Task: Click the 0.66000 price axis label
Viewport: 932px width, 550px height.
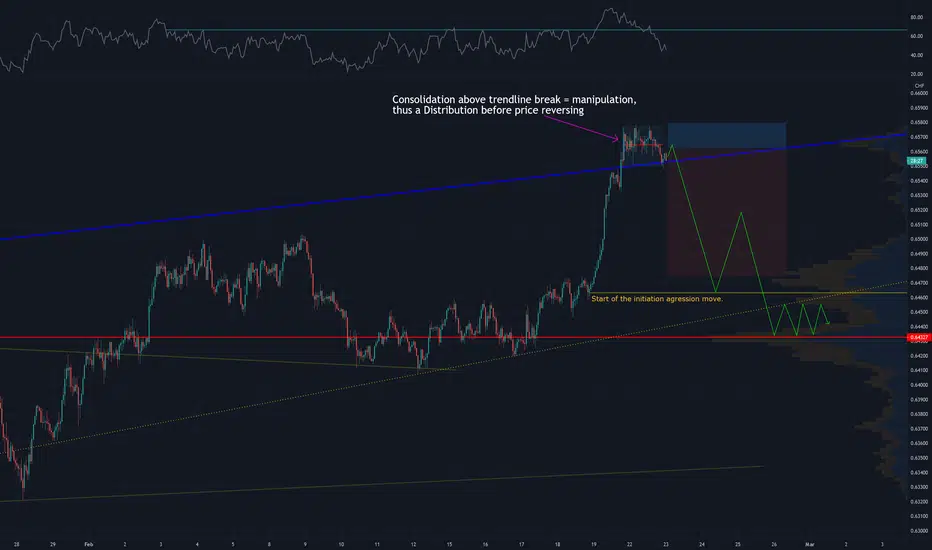Action: [919, 93]
